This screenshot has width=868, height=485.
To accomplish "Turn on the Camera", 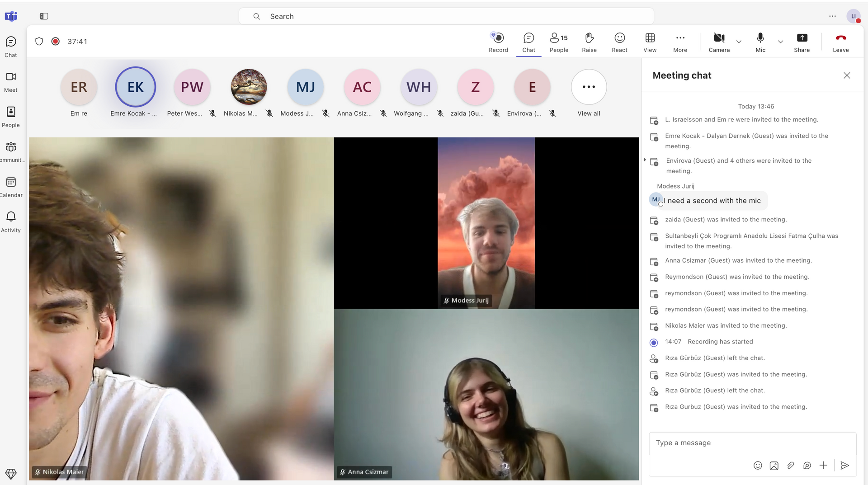I will point(719,42).
